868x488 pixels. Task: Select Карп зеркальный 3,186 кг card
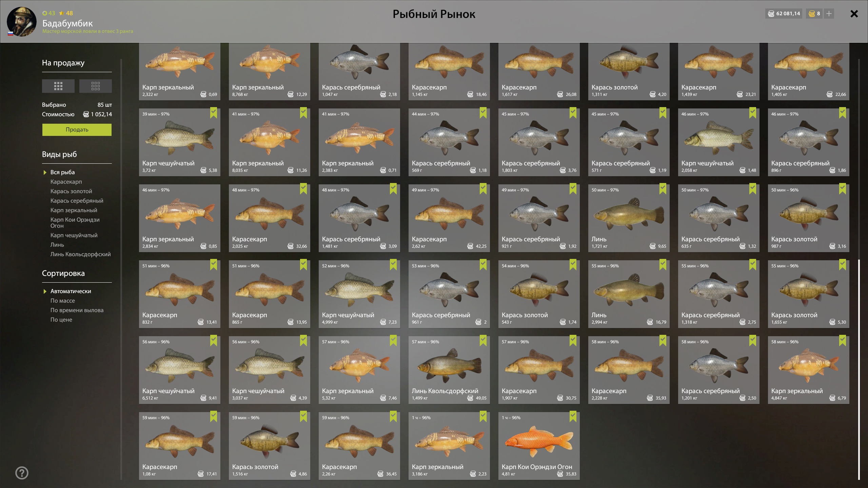click(449, 446)
